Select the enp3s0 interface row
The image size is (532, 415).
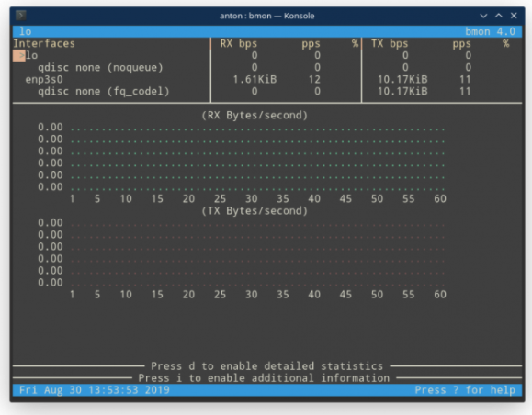click(x=267, y=79)
